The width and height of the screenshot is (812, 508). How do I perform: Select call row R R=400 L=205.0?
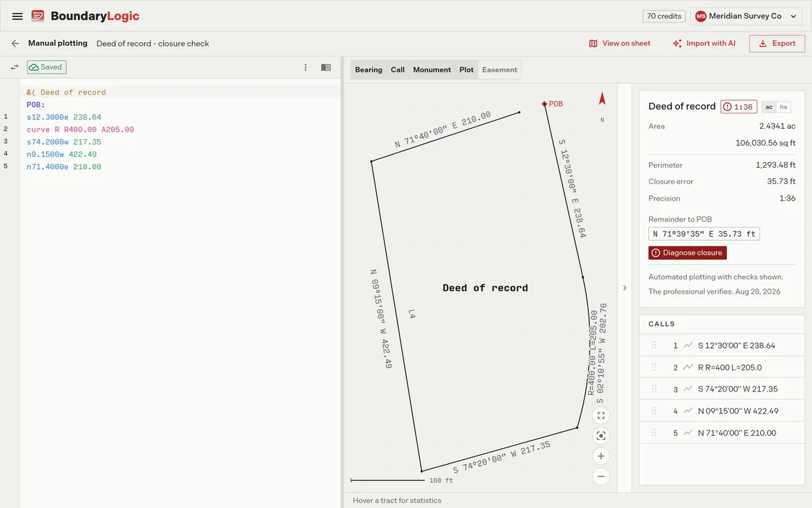click(722, 367)
